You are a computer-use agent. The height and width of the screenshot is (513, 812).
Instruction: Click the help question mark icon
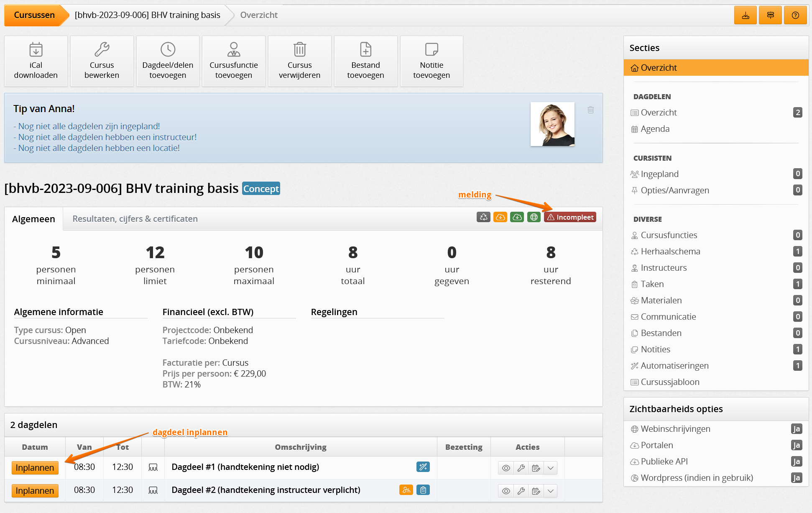pos(795,15)
